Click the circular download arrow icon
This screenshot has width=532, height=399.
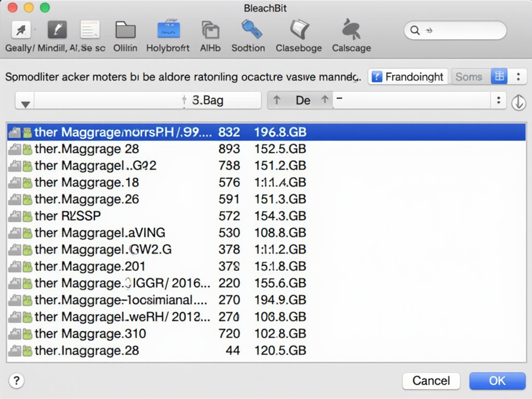coord(518,102)
